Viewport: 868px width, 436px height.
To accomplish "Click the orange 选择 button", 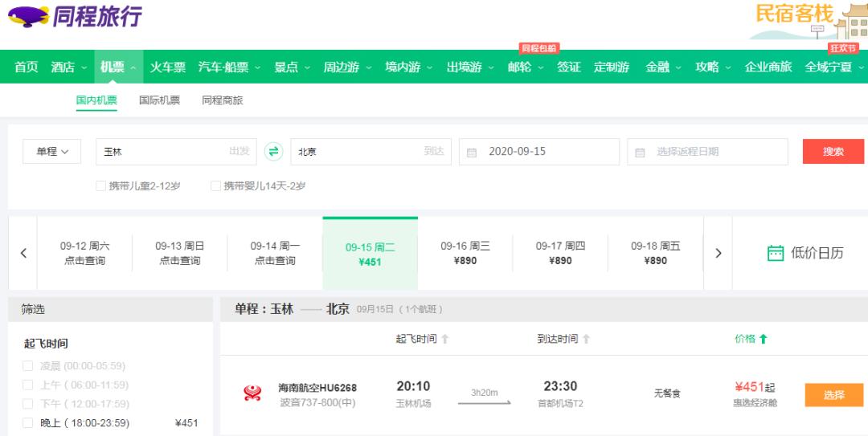I will pos(833,394).
